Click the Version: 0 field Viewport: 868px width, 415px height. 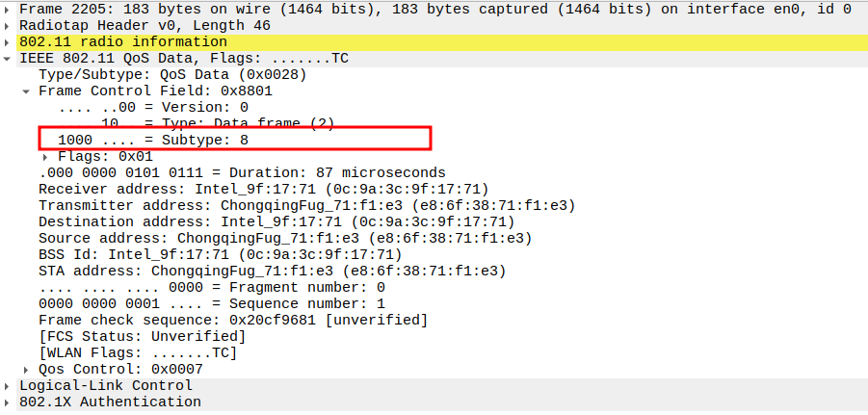[154, 107]
